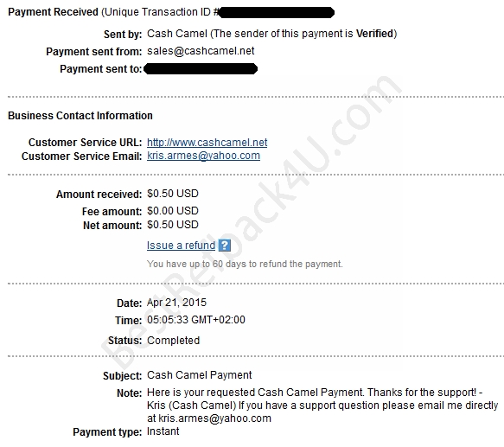The image size is (504, 447).
Task: Select the Net amount $0.50 USD value
Action: coord(173,225)
